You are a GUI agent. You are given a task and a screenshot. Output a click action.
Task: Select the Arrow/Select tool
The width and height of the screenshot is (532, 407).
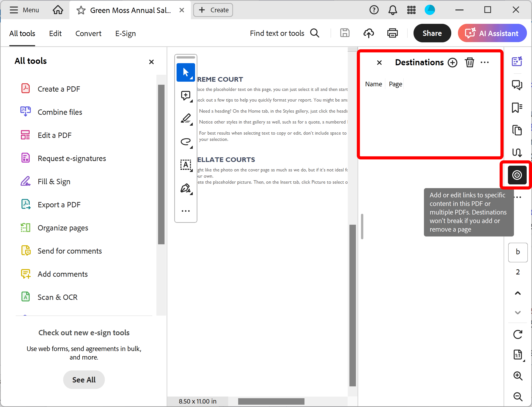[186, 72]
